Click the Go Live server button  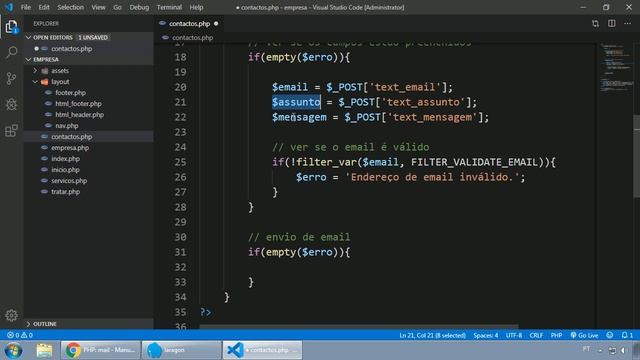pos(584,335)
